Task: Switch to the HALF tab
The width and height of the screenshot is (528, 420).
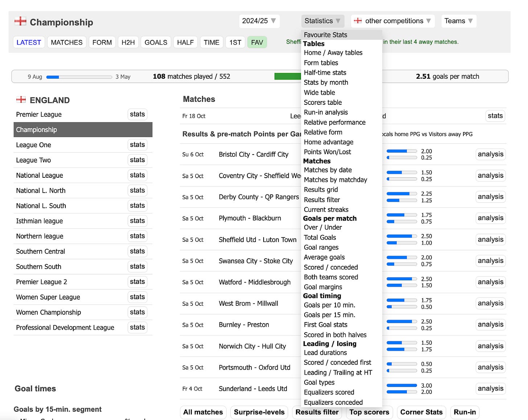Action: [x=185, y=42]
